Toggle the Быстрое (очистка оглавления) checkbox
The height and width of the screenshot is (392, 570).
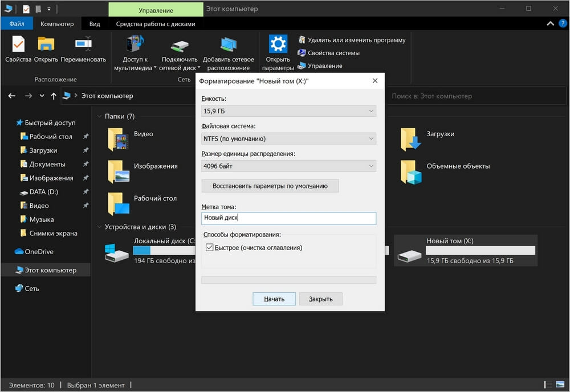click(210, 248)
